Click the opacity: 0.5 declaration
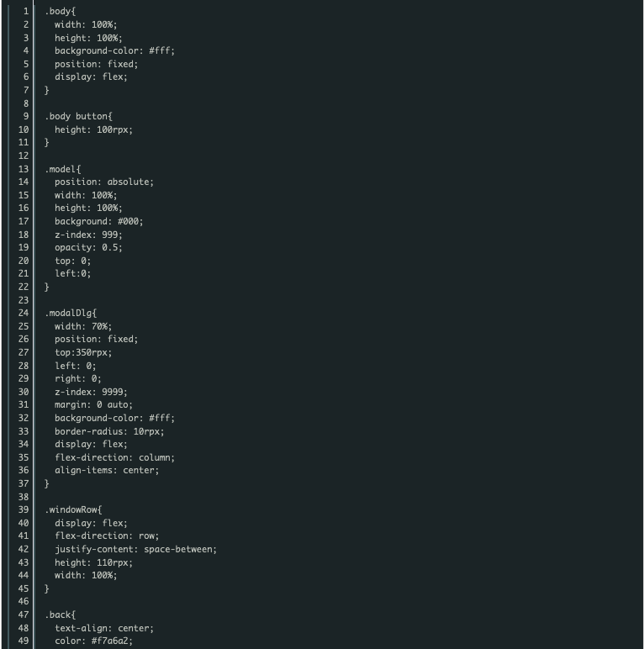The width and height of the screenshot is (644, 649). (88, 247)
